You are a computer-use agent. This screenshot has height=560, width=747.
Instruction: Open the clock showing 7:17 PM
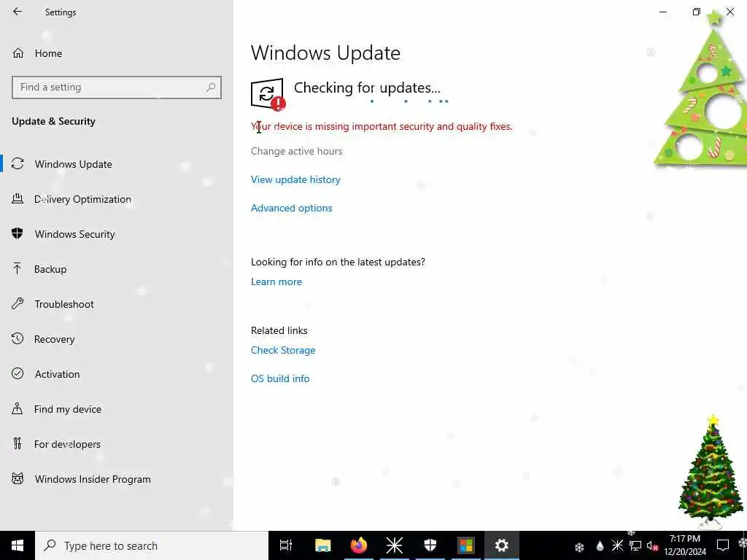tap(685, 545)
